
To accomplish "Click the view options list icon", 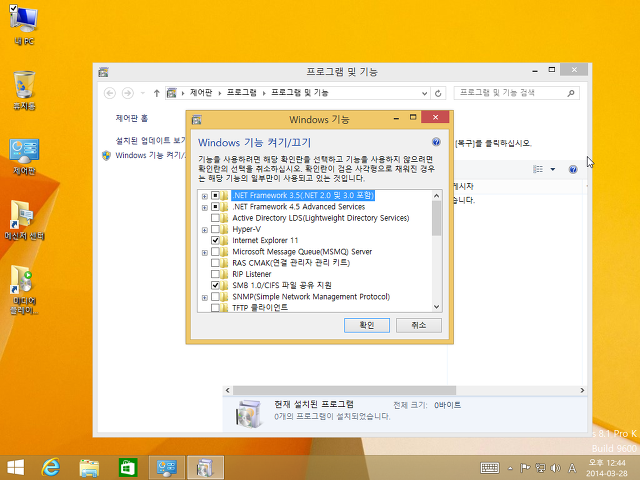I will pyautogui.click(x=538, y=169).
